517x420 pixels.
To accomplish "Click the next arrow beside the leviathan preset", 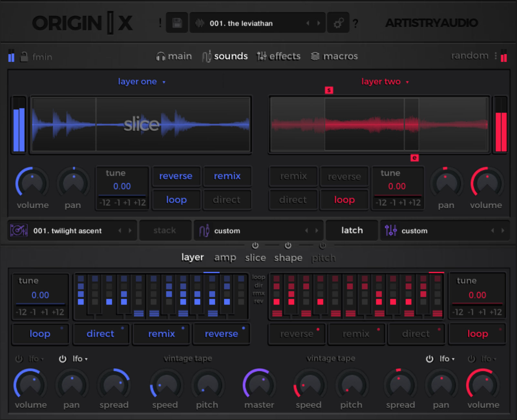I will pyautogui.click(x=319, y=23).
